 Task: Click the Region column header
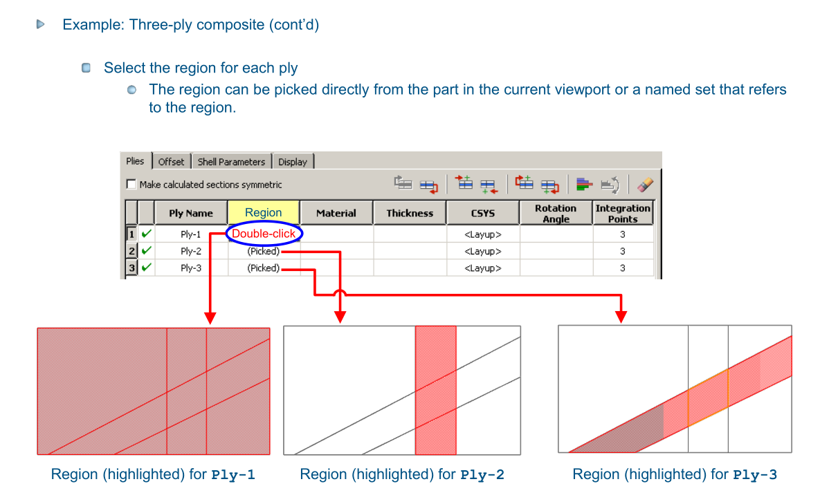coord(264,213)
